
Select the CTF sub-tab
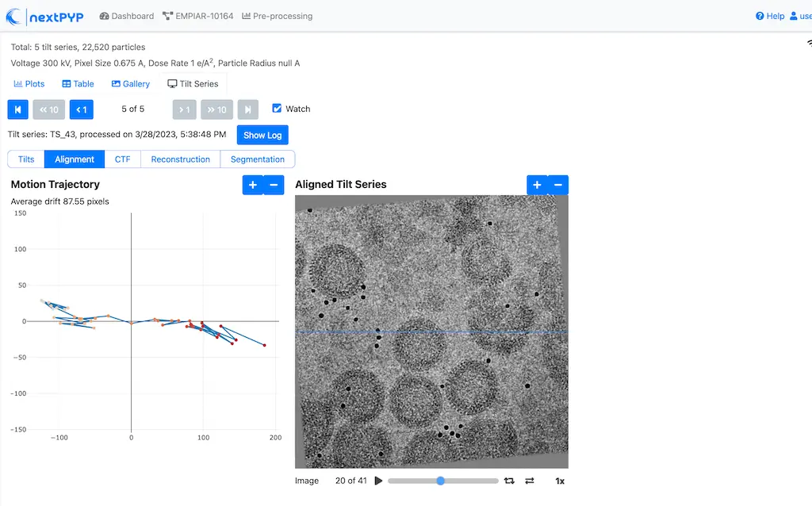click(122, 159)
